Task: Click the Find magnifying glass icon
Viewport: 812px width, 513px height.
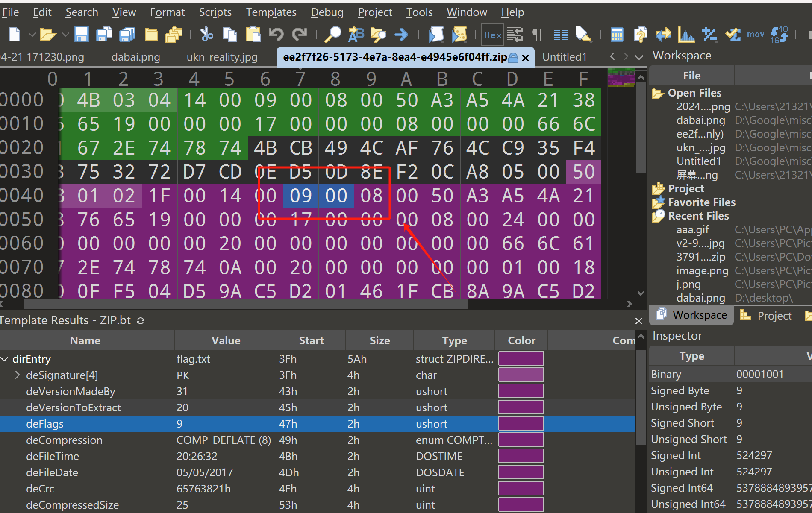Action: coord(332,35)
